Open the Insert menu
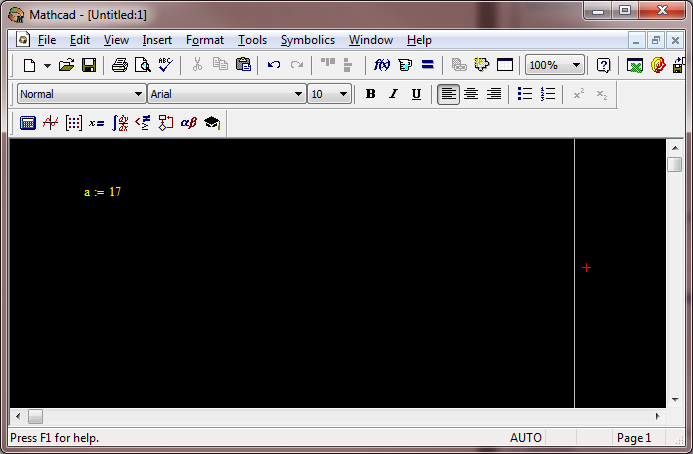The height and width of the screenshot is (454, 693). (x=157, y=40)
